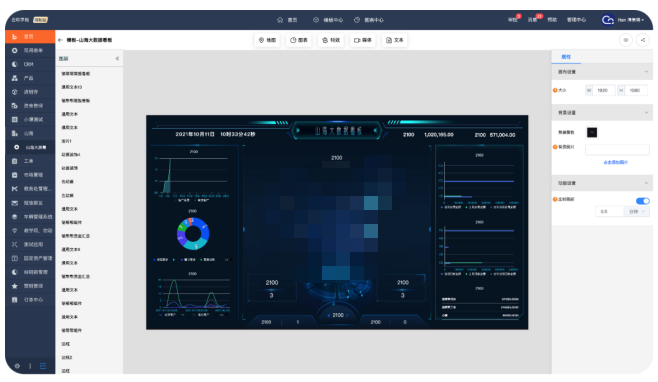Open CRM from the left sidebar
The height and width of the screenshot is (382, 658).
coord(30,64)
